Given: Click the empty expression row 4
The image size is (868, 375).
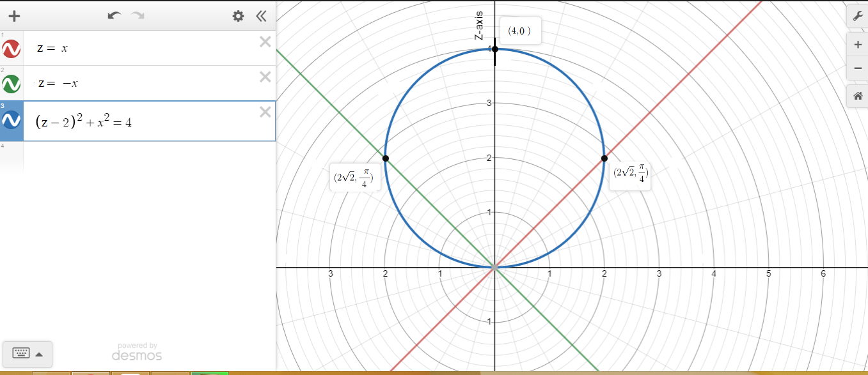Looking at the screenshot, I should (x=148, y=155).
